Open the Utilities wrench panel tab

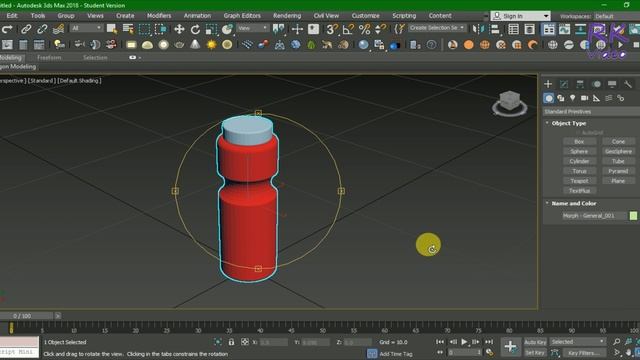[628, 84]
